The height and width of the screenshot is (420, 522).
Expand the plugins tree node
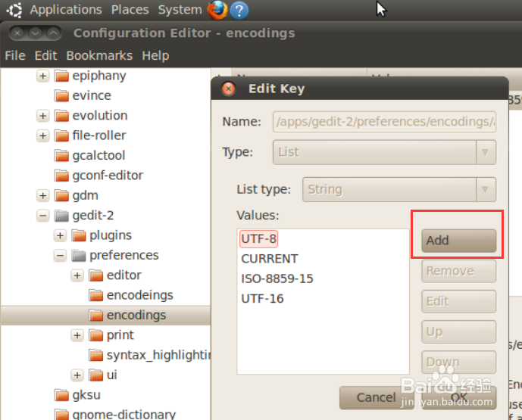point(60,235)
